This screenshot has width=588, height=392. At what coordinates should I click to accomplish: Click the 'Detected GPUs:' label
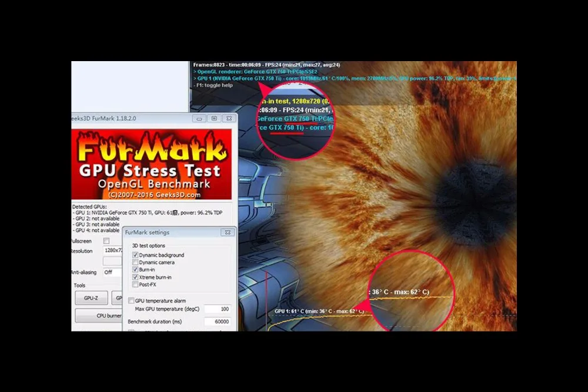pos(89,206)
